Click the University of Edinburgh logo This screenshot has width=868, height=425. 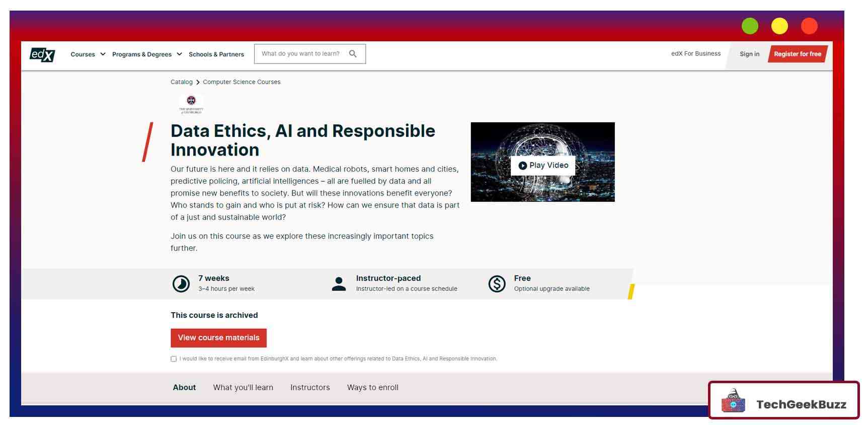coord(191,104)
